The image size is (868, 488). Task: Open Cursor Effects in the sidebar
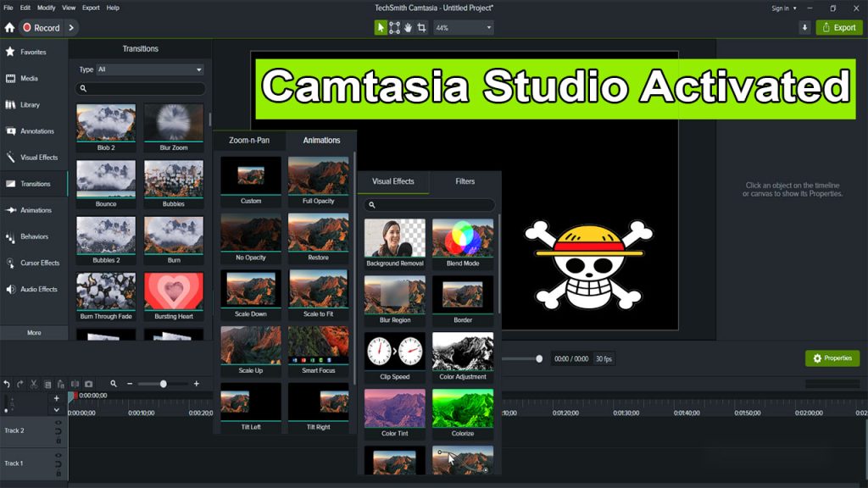pos(34,263)
